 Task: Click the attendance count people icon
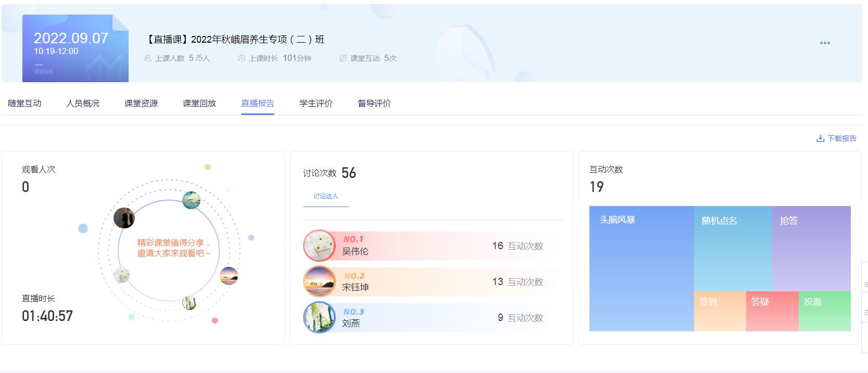point(148,58)
